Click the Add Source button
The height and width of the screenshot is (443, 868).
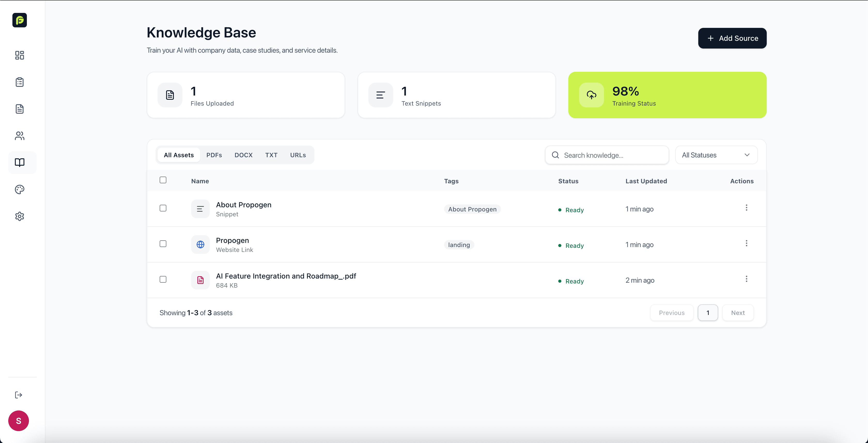tap(732, 38)
